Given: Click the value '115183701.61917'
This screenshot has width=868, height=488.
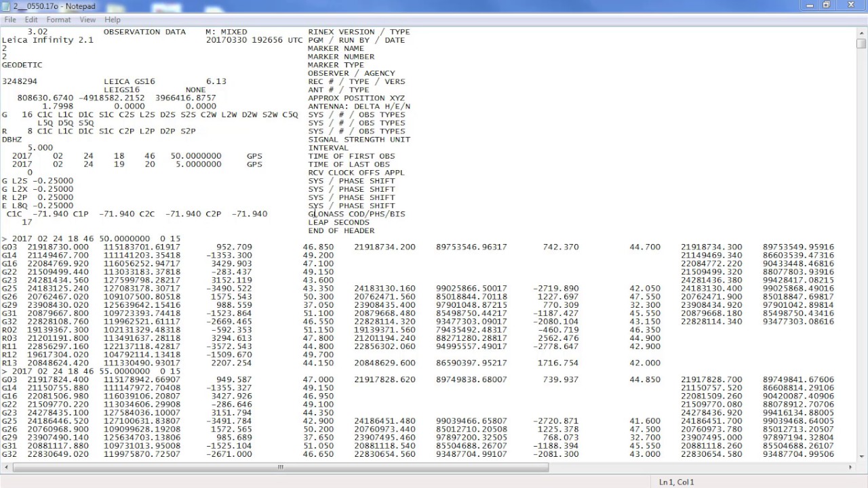Looking at the screenshot, I should pyautogui.click(x=142, y=247).
